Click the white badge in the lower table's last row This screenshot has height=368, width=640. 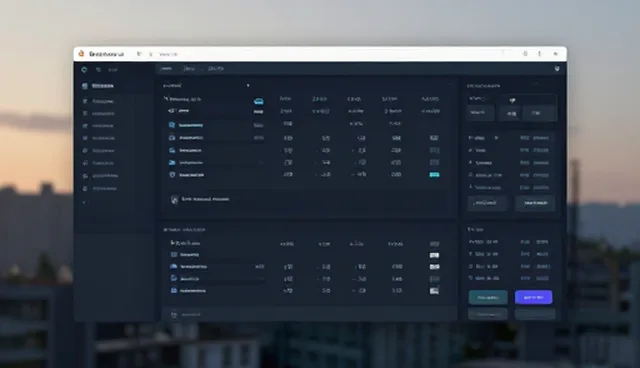(x=434, y=291)
